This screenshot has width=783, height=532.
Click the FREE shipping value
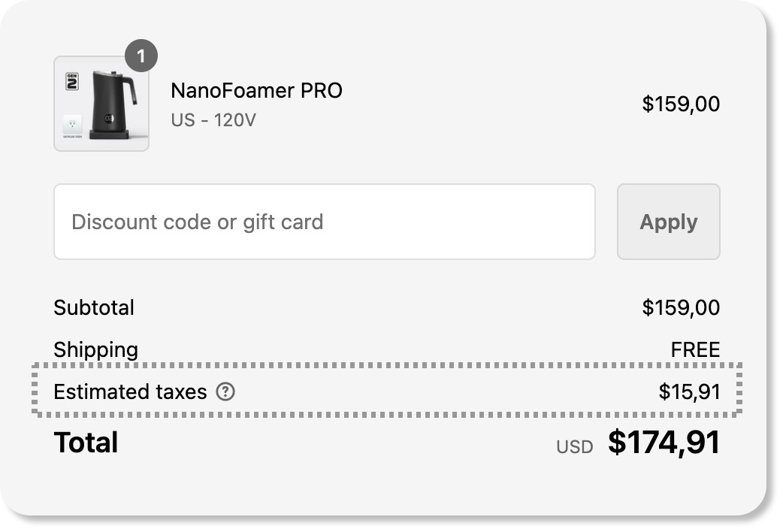[x=695, y=349]
